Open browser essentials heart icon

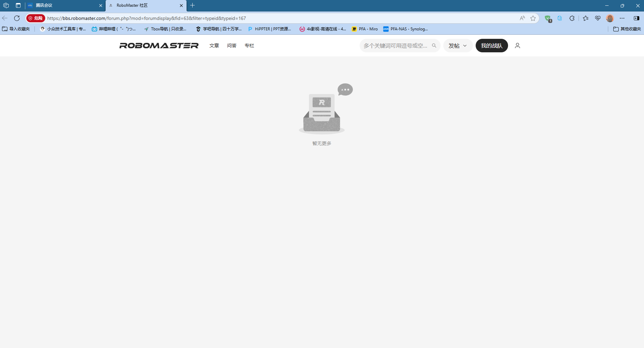click(598, 18)
